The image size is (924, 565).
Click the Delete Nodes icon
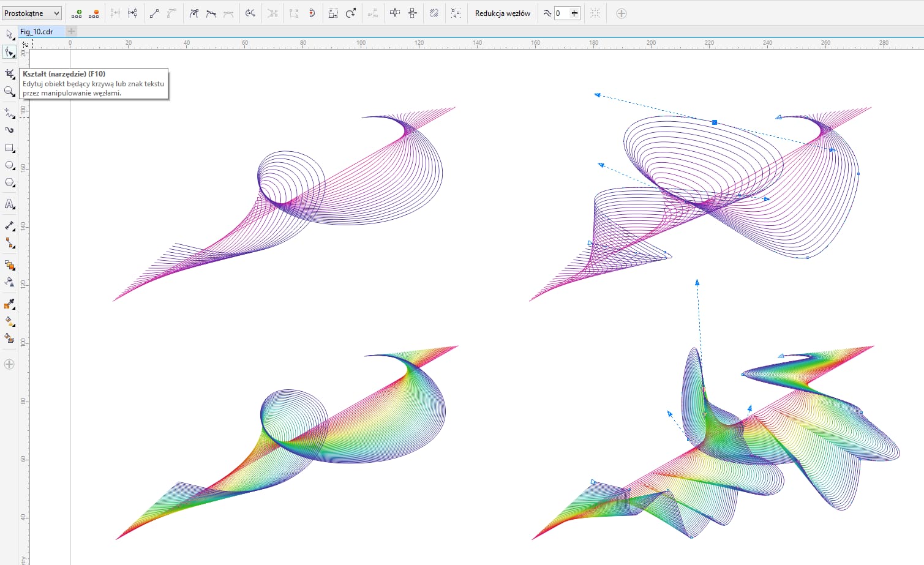[x=94, y=13]
